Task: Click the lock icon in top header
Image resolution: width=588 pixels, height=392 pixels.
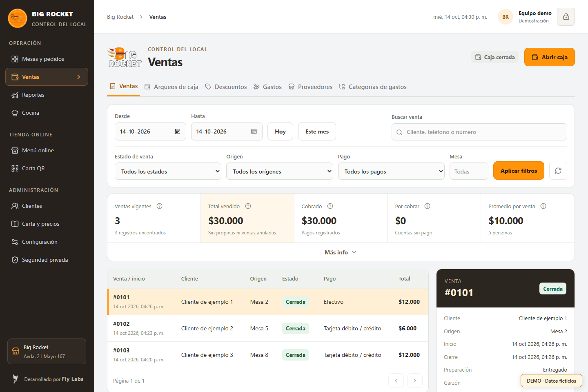Action: coord(566,17)
